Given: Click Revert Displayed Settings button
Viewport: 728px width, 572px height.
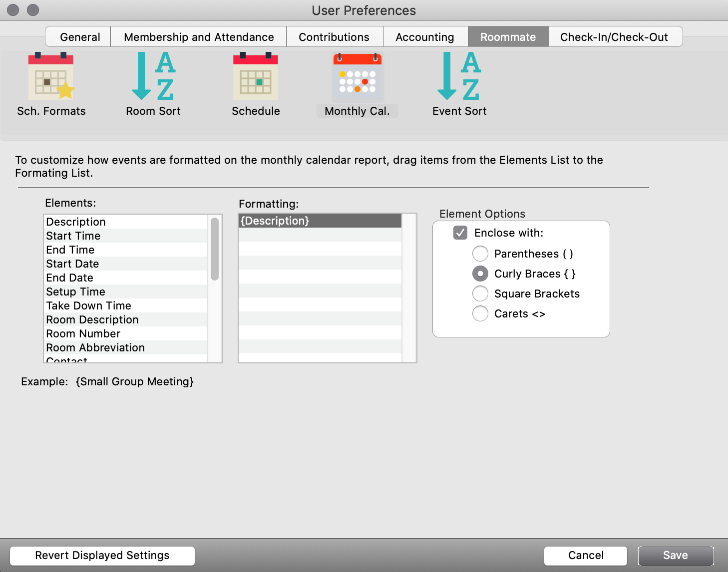Looking at the screenshot, I should coord(102,556).
